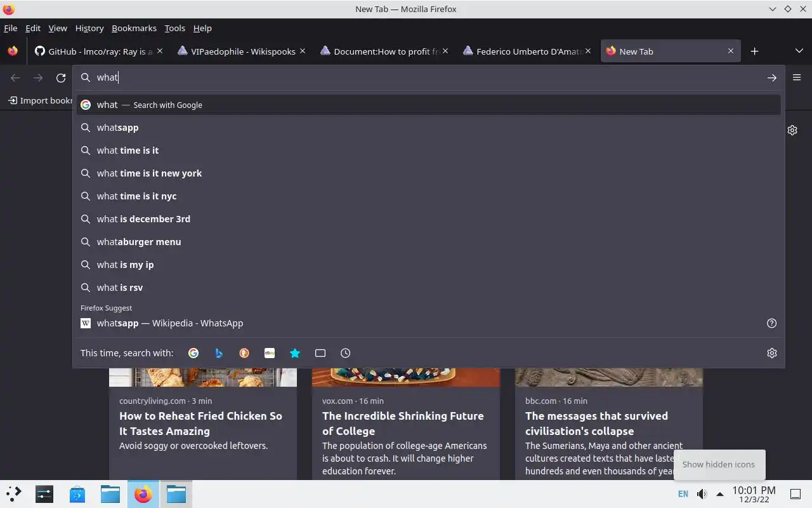The width and height of the screenshot is (812, 508).
Task: Click the fried chicken article thumbnail image
Action: [203, 377]
